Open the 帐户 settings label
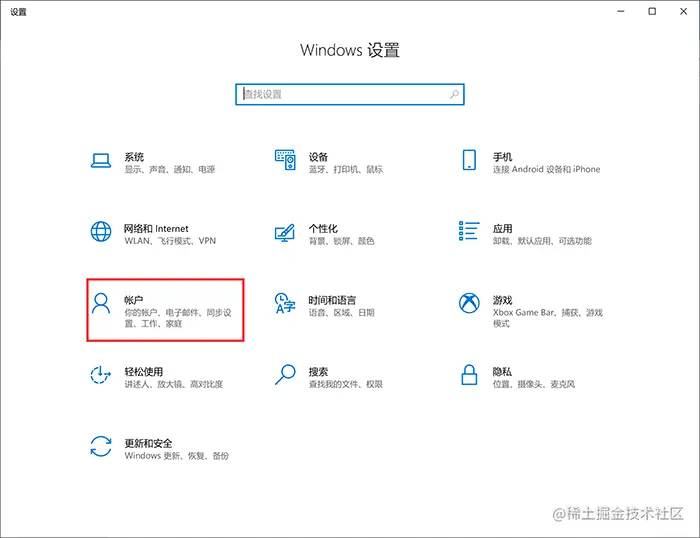The height and width of the screenshot is (538, 700). [x=133, y=300]
